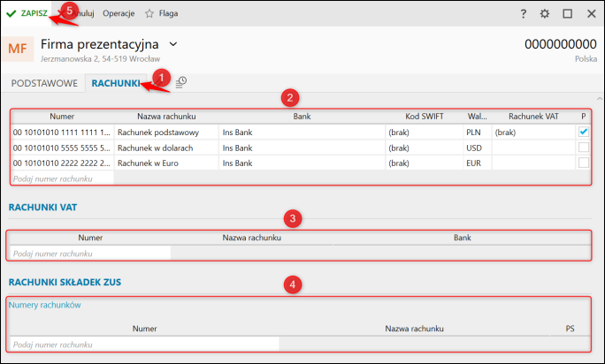
Task: Click the orange MF company avatar
Action: (18, 49)
